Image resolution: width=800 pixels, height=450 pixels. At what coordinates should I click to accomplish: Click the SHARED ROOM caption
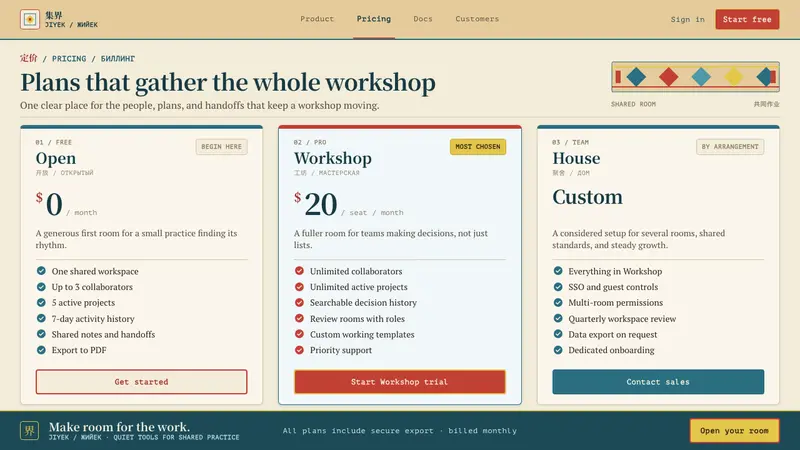pyautogui.click(x=633, y=104)
